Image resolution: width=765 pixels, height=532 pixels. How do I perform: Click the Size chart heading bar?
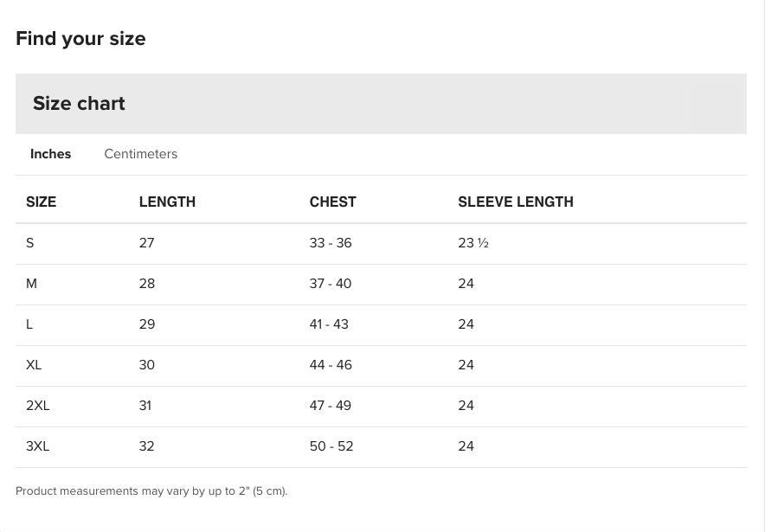(381, 104)
